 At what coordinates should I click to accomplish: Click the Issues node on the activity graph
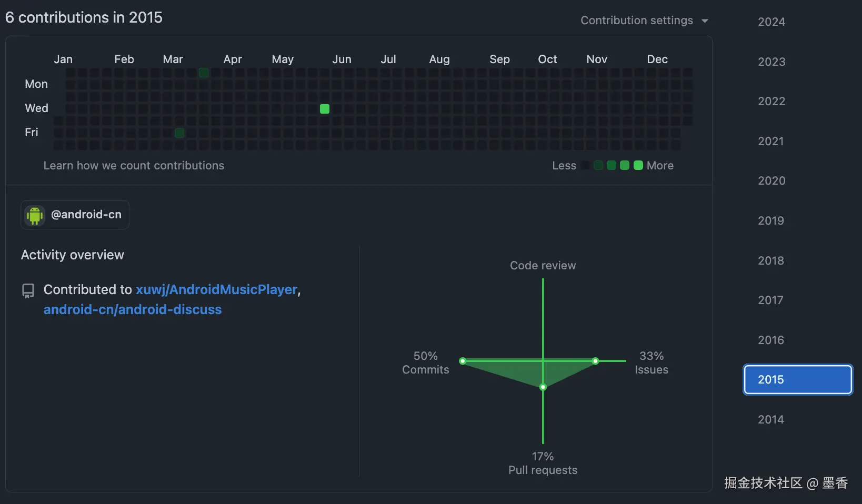point(595,361)
